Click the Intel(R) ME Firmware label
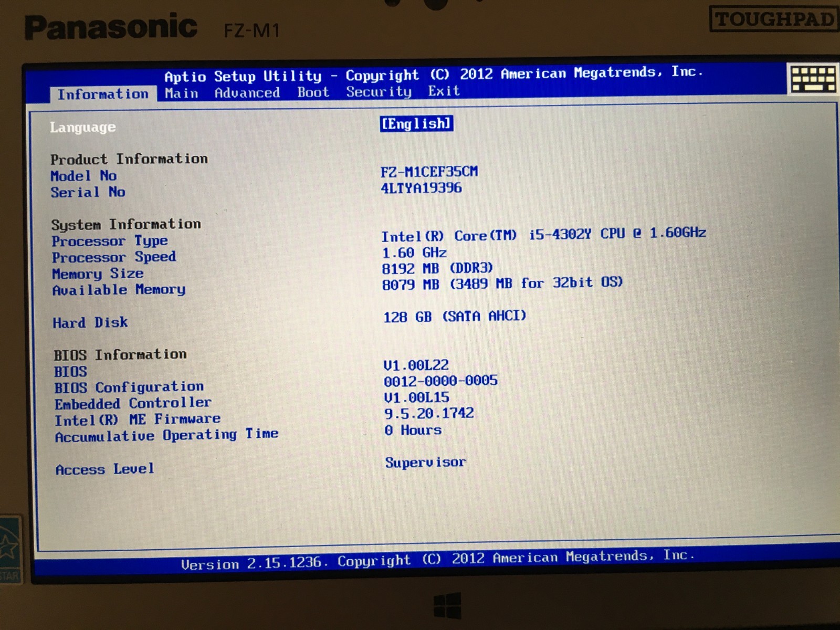Viewport: 840px width, 630px height. pyautogui.click(x=138, y=420)
